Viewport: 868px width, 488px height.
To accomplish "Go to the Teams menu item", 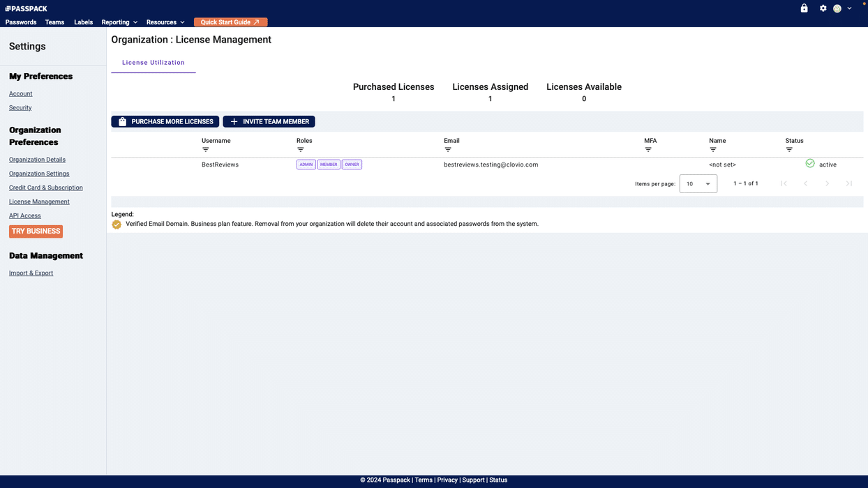I will [x=54, y=22].
